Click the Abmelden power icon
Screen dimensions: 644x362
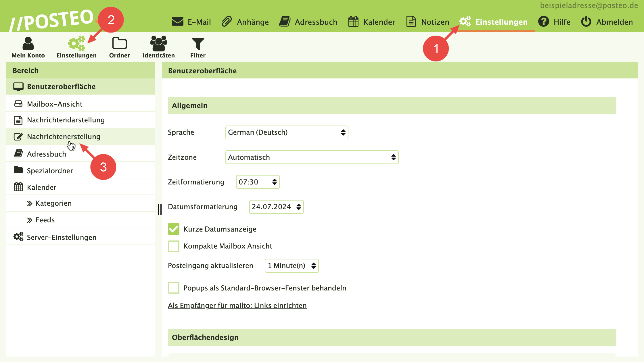586,22
